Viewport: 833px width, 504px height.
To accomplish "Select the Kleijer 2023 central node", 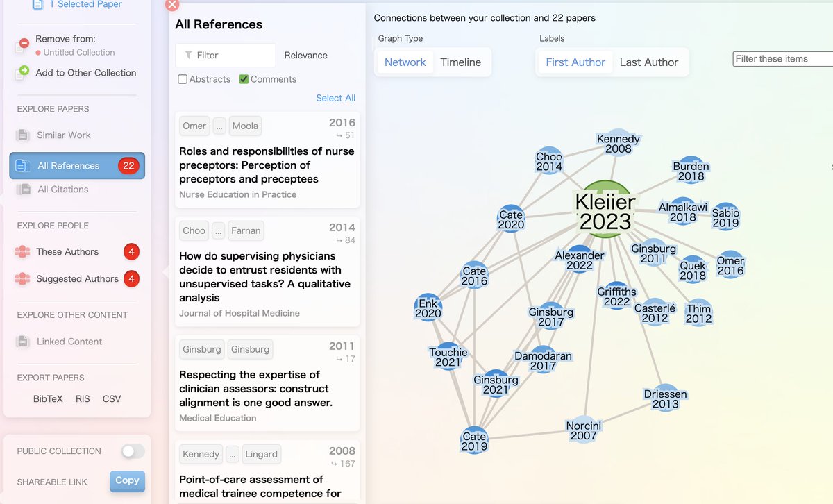I will coord(605,210).
